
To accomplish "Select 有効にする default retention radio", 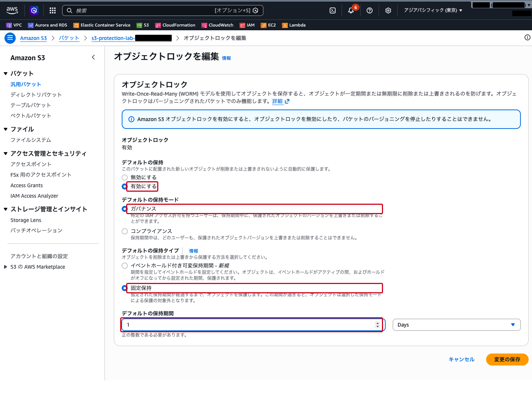I will point(125,186).
